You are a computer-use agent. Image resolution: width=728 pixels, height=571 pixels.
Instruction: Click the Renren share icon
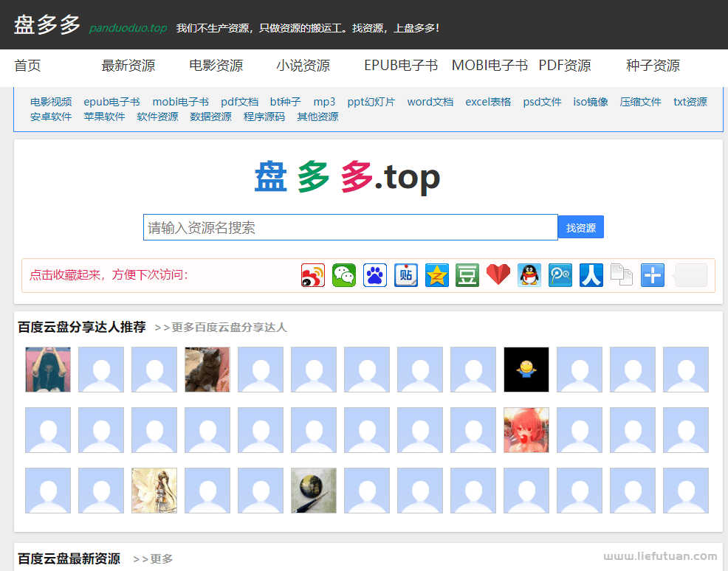(x=591, y=275)
